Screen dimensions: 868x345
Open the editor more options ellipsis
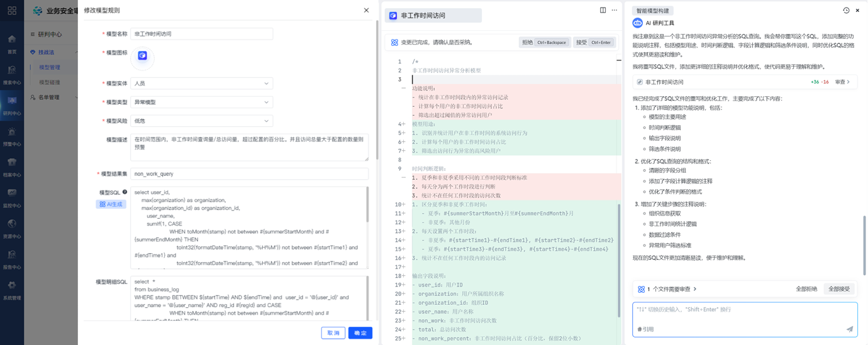click(x=615, y=10)
